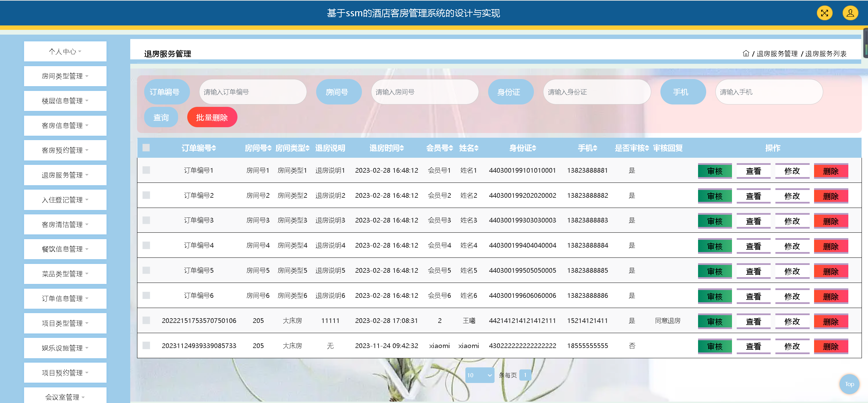Click the 请输入身份证 input field
Viewport: 868px width, 403px height.
596,92
